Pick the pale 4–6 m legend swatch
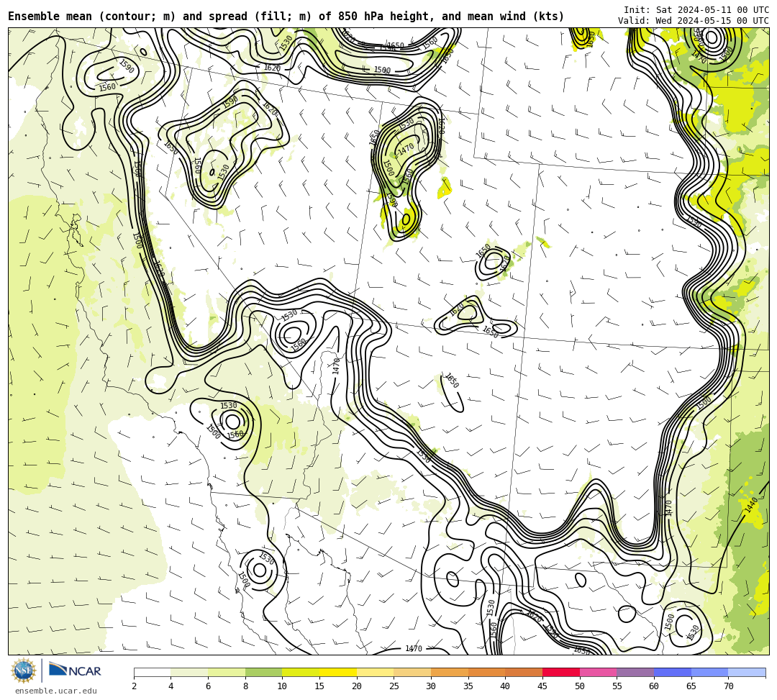Image resolution: width=777 pixels, height=700 pixels. tap(189, 672)
